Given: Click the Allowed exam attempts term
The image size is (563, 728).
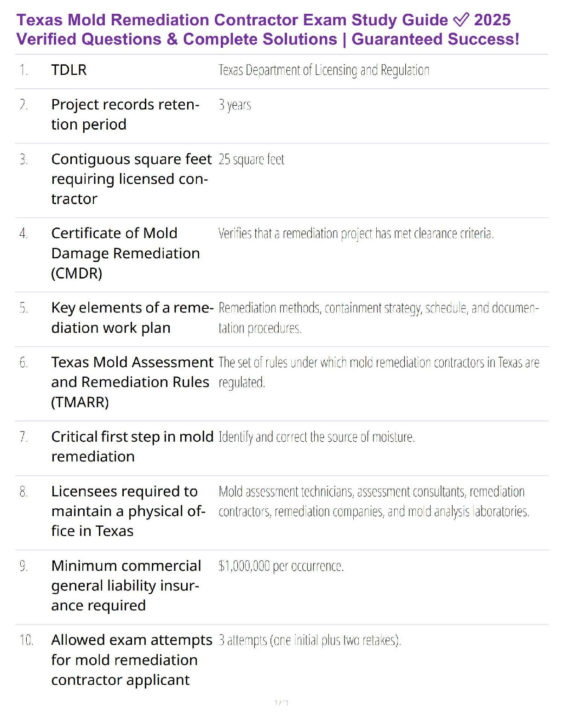Looking at the screenshot, I should pos(132,660).
